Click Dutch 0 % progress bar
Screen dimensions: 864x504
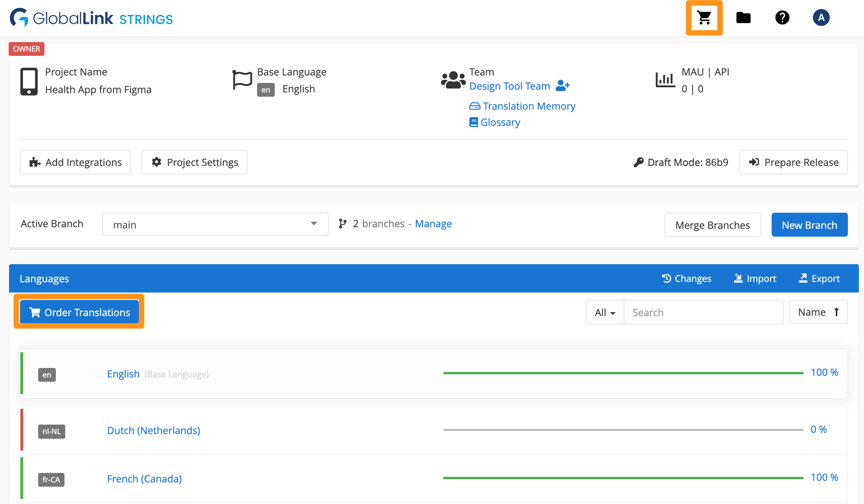623,430
